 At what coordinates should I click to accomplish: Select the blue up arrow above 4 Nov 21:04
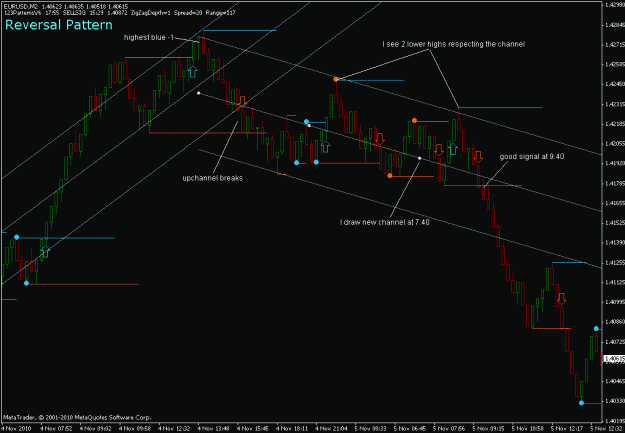pyautogui.click(x=325, y=146)
